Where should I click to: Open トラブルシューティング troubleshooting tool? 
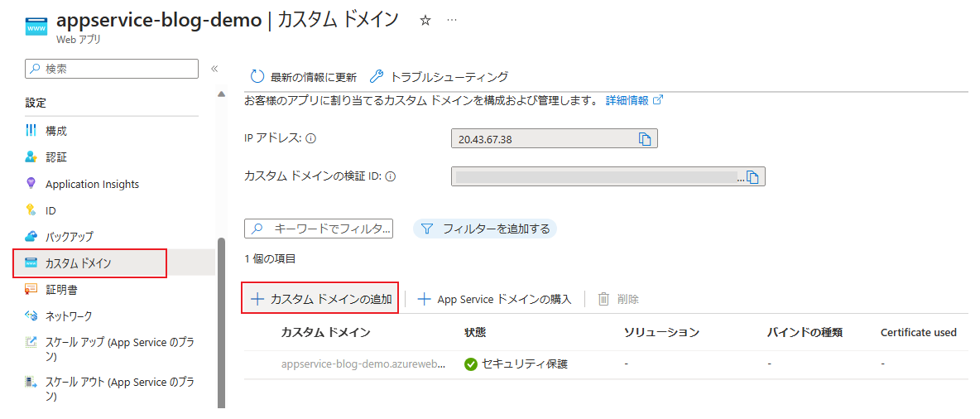(439, 77)
